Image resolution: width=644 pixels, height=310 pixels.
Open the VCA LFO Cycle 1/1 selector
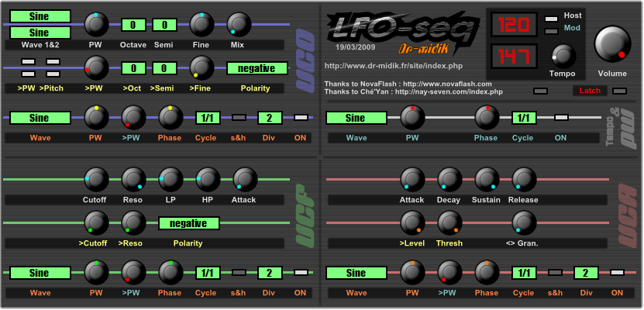click(524, 273)
